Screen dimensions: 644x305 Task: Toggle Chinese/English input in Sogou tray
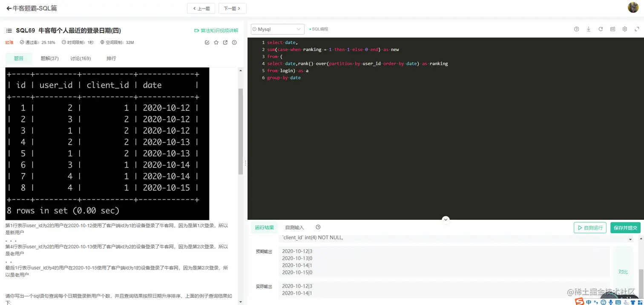pos(589,302)
